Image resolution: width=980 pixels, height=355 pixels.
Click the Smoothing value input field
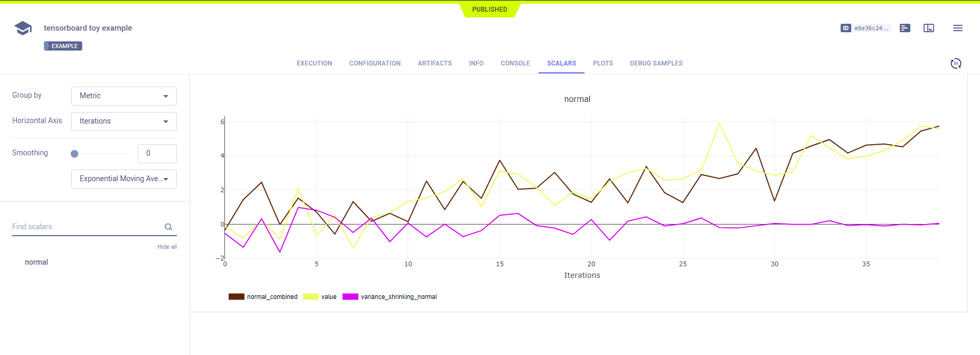pos(157,154)
